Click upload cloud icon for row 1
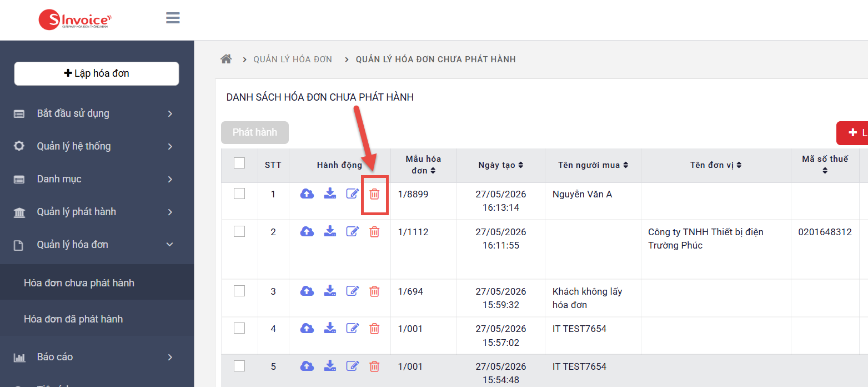Screen dimensions: 868x387 pos(307,194)
